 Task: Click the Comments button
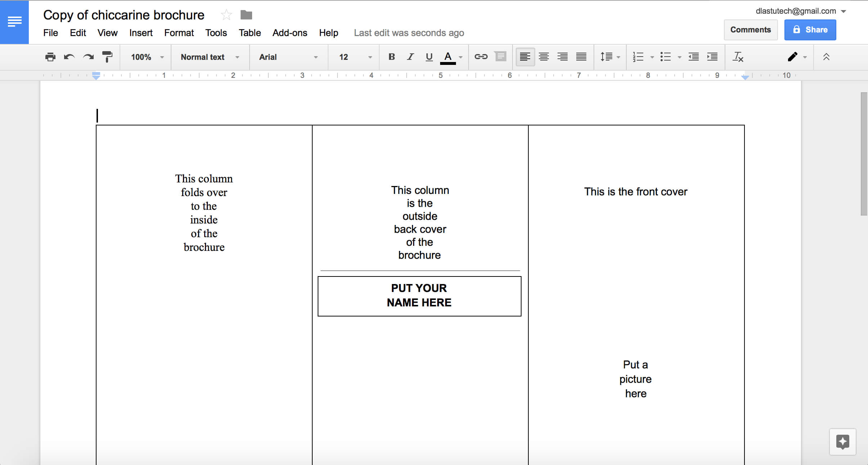750,29
